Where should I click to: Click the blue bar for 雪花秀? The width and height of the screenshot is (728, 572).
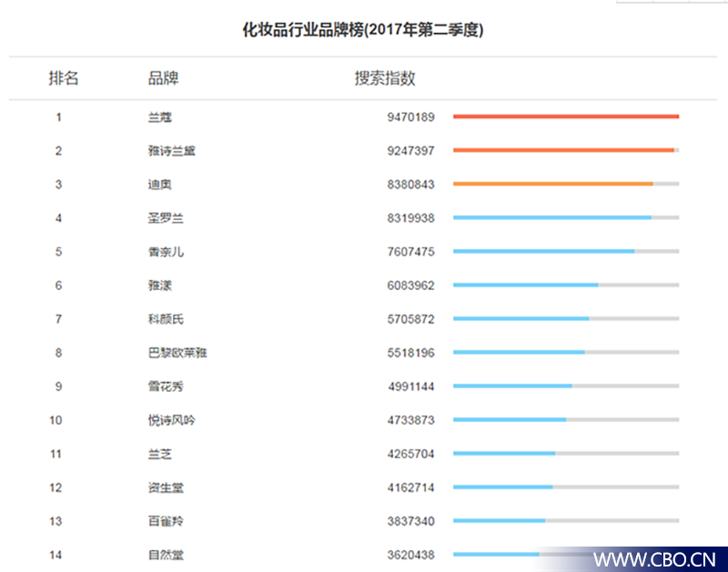(x=512, y=386)
